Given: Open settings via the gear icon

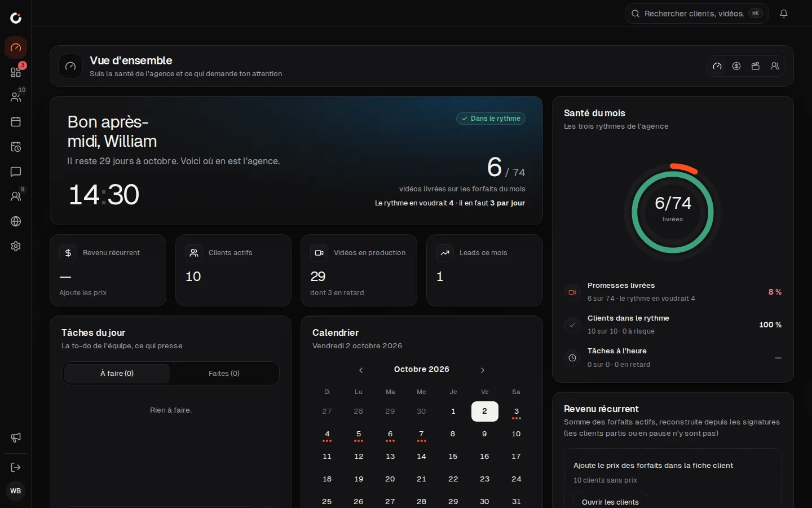Looking at the screenshot, I should pos(16,246).
